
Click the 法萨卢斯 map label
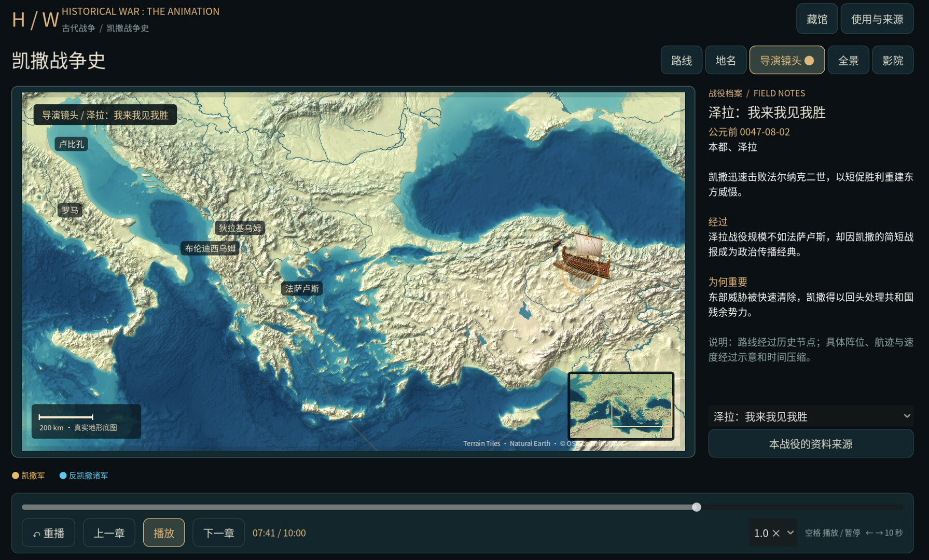pyautogui.click(x=302, y=288)
